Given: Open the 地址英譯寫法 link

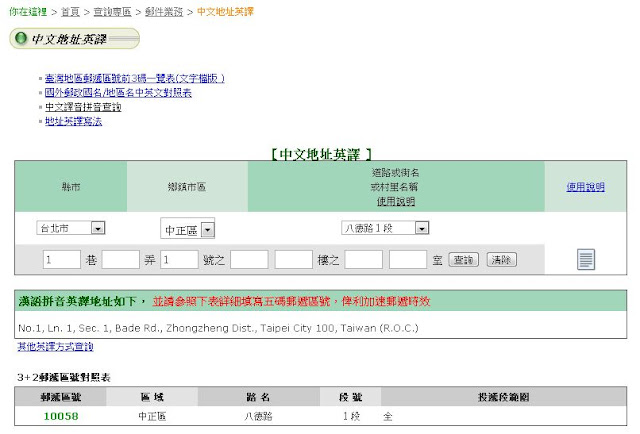Looking at the screenshot, I should click(x=73, y=121).
